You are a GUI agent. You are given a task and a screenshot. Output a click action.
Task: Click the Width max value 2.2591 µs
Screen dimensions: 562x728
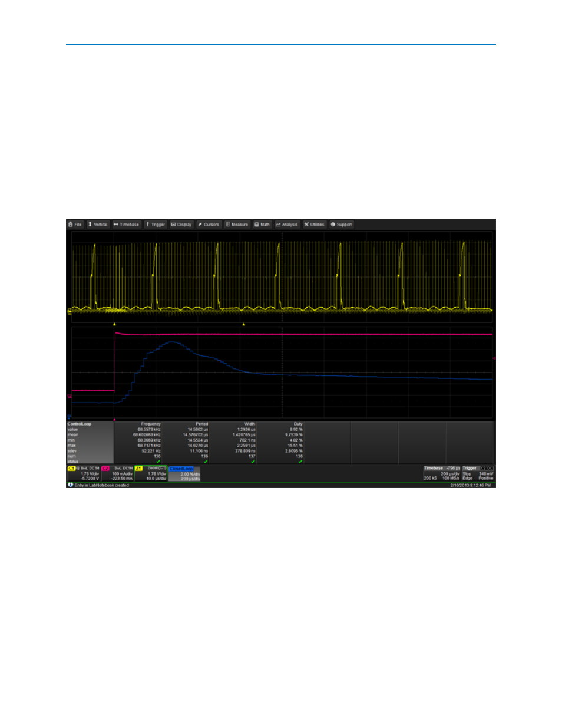[246, 446]
